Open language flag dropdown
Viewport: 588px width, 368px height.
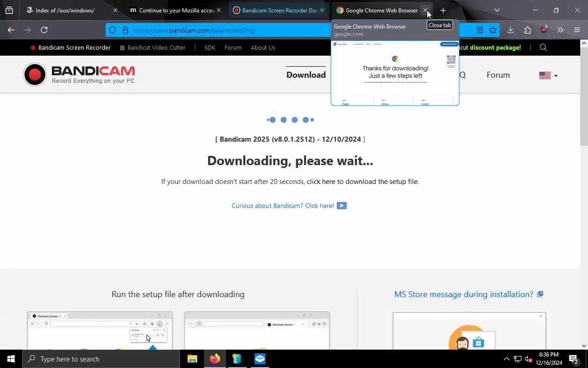pos(548,75)
